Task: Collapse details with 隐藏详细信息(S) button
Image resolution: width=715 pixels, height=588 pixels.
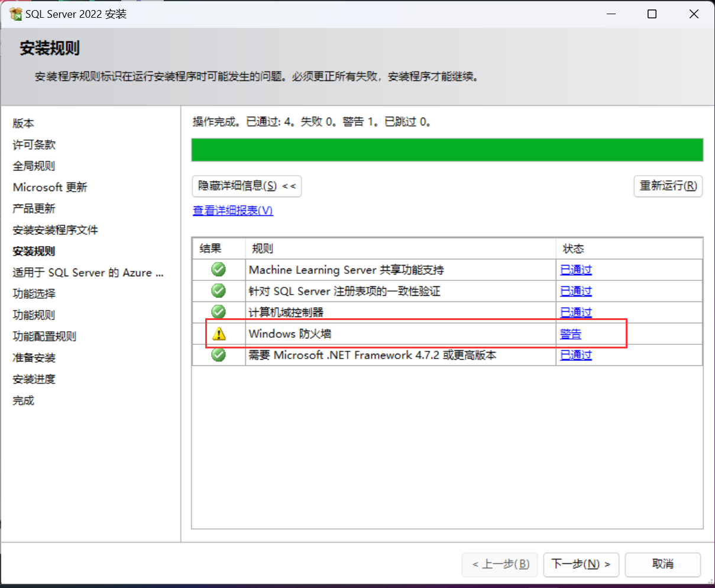Action: point(247,186)
